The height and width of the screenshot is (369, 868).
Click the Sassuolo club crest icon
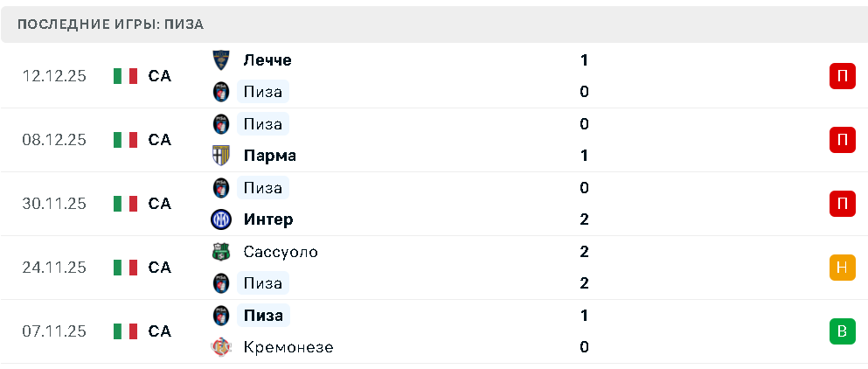[220, 252]
